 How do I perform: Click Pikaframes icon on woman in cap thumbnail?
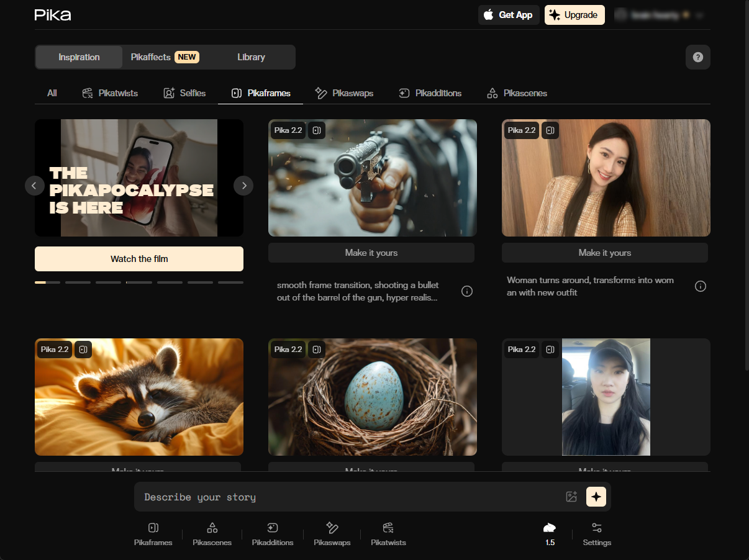550,350
